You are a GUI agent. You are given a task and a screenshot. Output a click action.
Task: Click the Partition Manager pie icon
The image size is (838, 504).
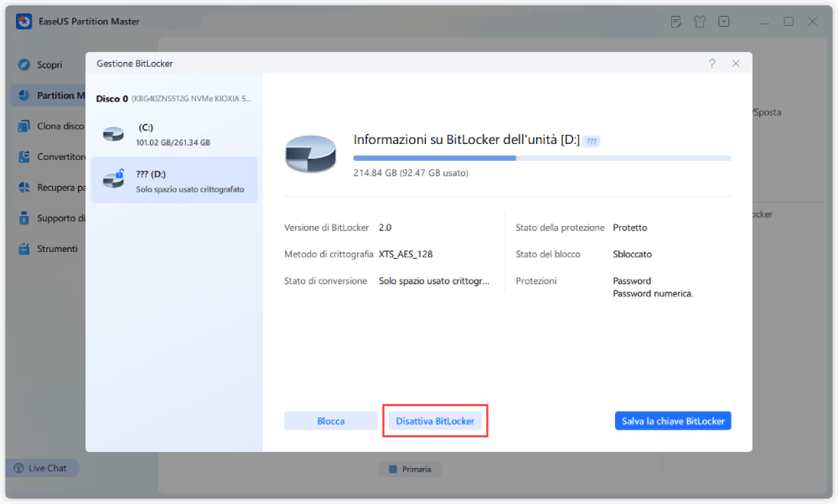[24, 95]
